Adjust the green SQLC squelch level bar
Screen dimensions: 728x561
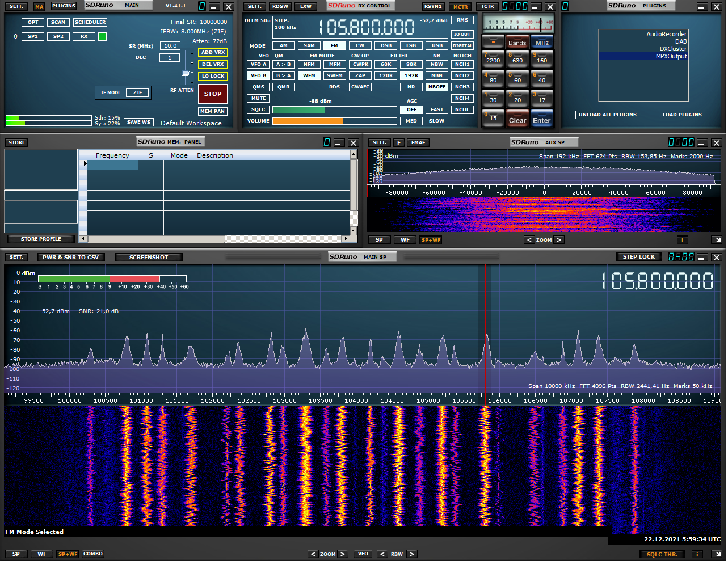334,109
